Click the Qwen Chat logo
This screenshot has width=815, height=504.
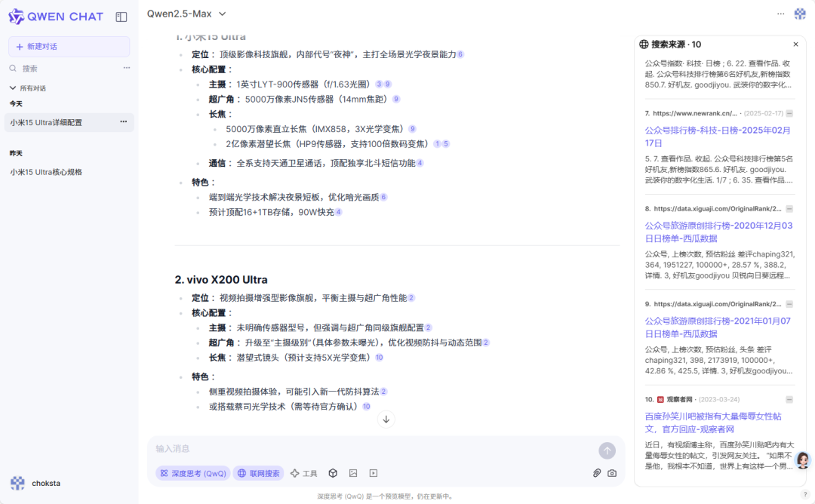click(x=56, y=17)
